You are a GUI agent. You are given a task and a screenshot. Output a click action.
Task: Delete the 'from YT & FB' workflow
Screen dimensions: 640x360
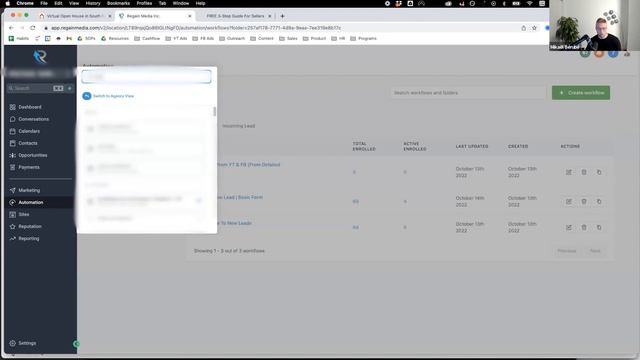pos(584,172)
